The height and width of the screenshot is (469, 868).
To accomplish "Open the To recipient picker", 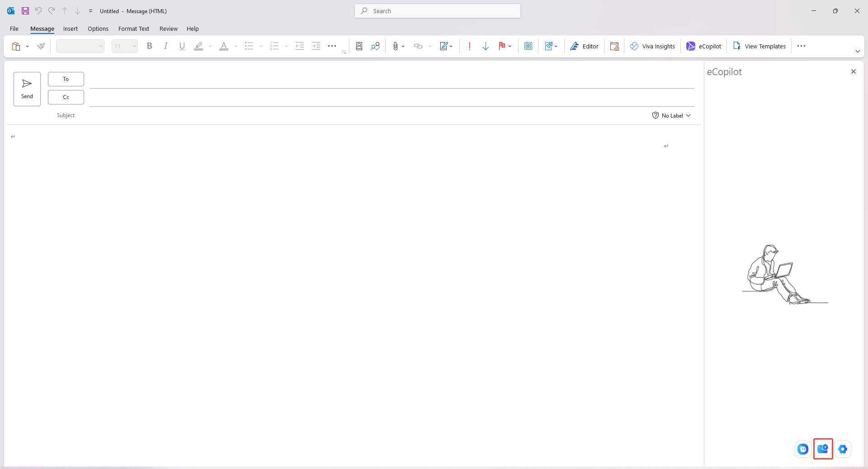I will (66, 79).
